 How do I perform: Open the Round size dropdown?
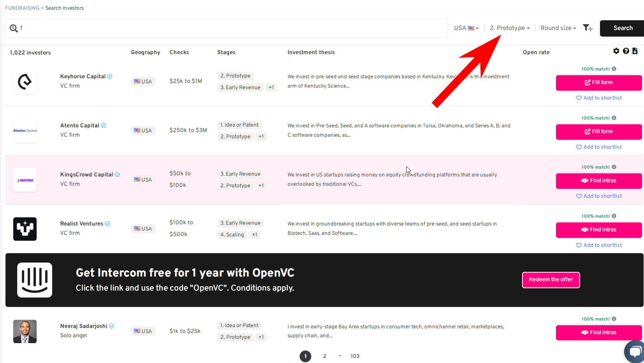(558, 28)
